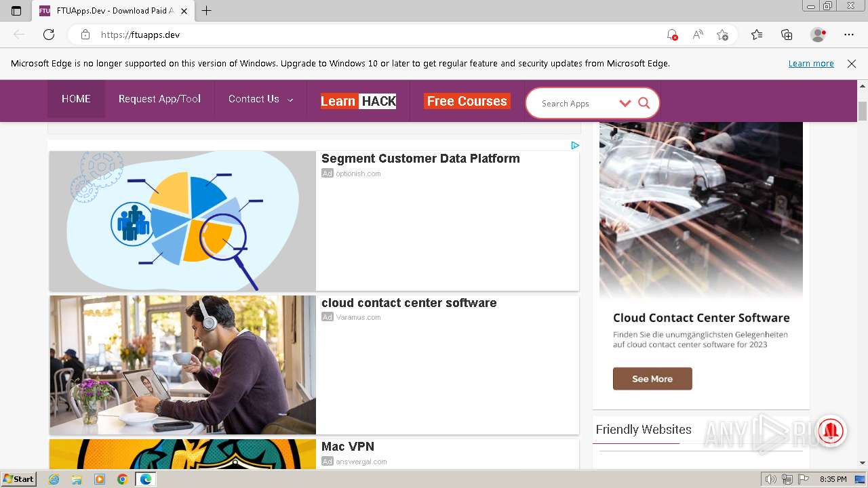Visit the optionish.com ad source
The height and width of the screenshot is (488, 868).
coord(358,174)
